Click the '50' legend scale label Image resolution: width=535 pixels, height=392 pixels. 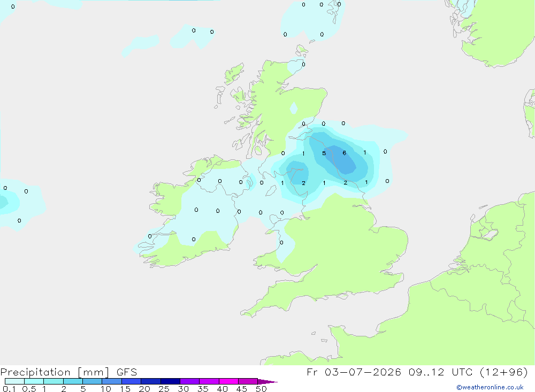pos(261,389)
